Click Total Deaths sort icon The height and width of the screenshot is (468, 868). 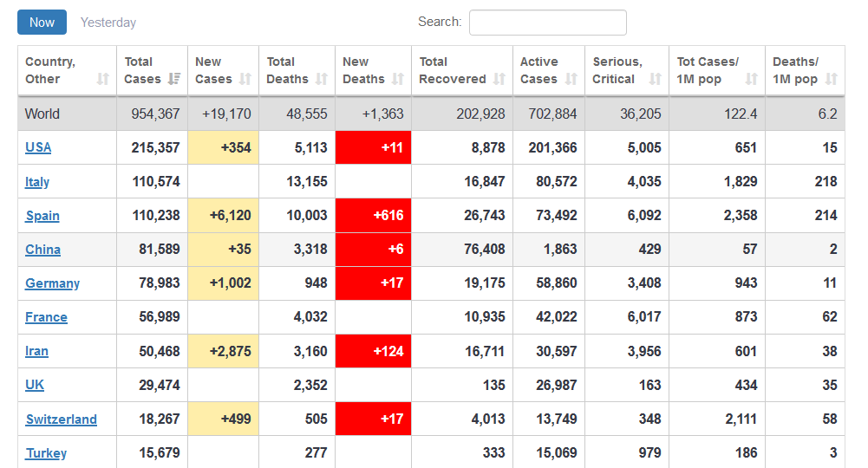click(322, 79)
